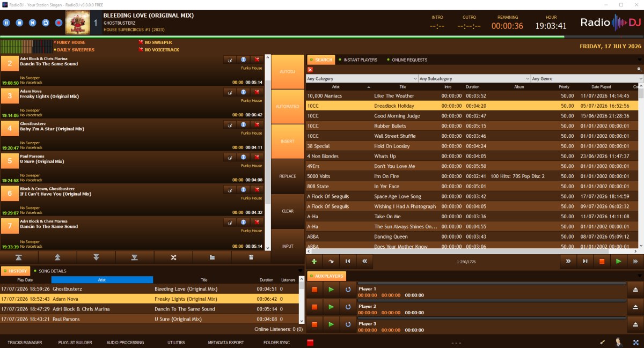Toggle Automated mode
Screen dimensions: 644x348
point(288,106)
